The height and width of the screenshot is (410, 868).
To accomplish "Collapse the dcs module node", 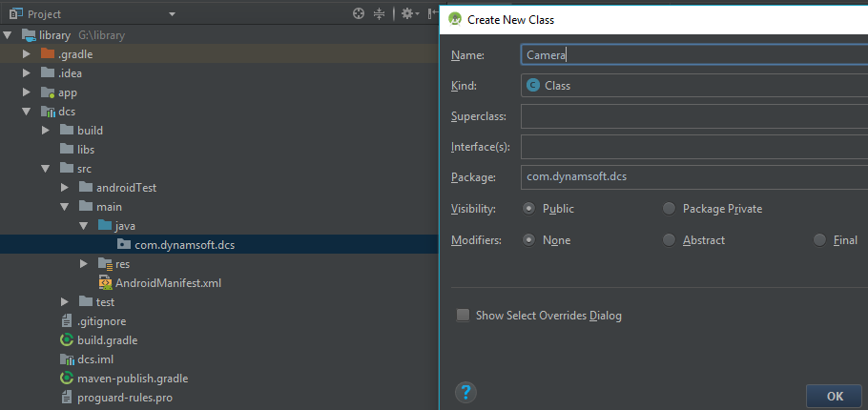I will click(28, 112).
